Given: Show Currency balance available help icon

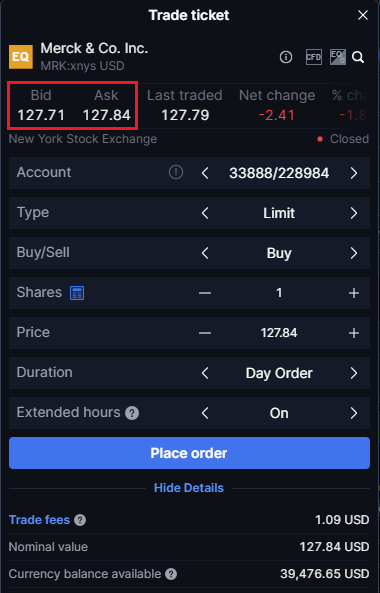Looking at the screenshot, I should coord(171,574).
